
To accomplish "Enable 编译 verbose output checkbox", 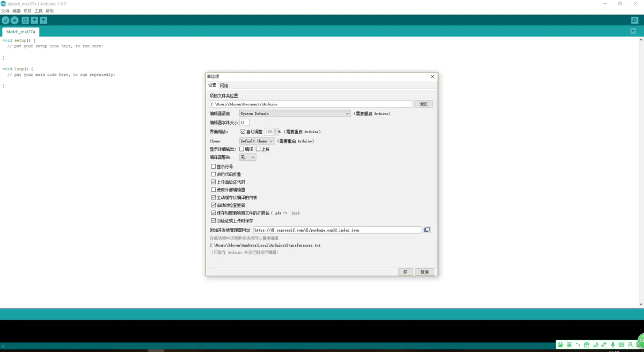I will pyautogui.click(x=242, y=149).
